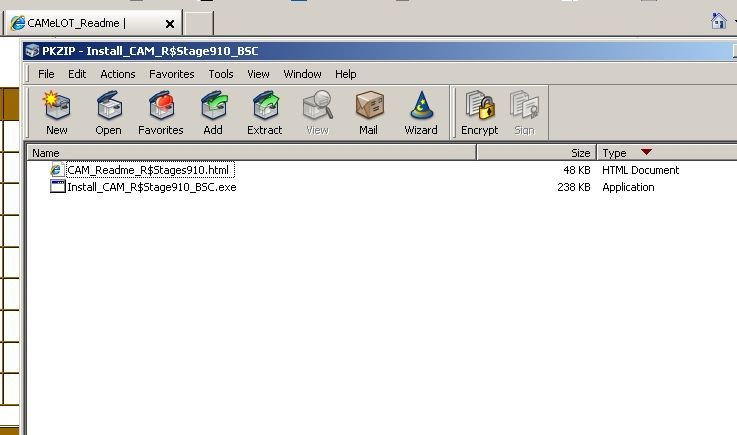737x435 pixels.
Task: Sort list by Size column header
Action: coord(537,153)
